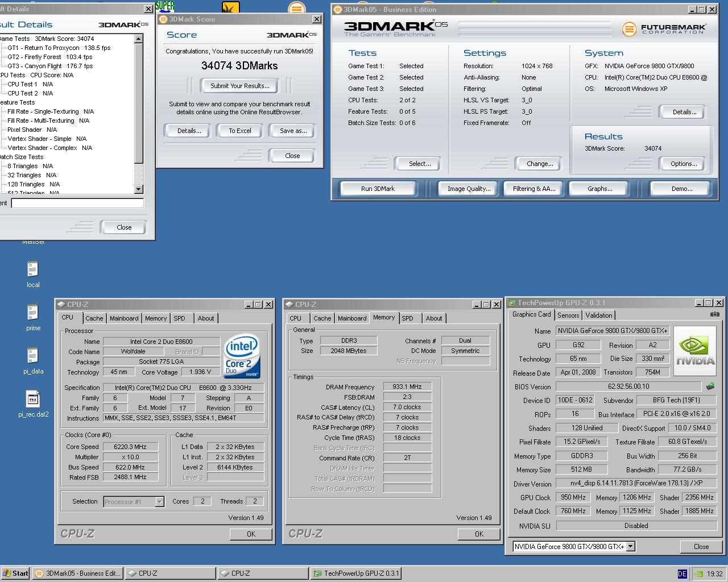This screenshot has height=582, width=728.
Task: Switch to Validation tab in GPU-Z
Action: coord(599,315)
